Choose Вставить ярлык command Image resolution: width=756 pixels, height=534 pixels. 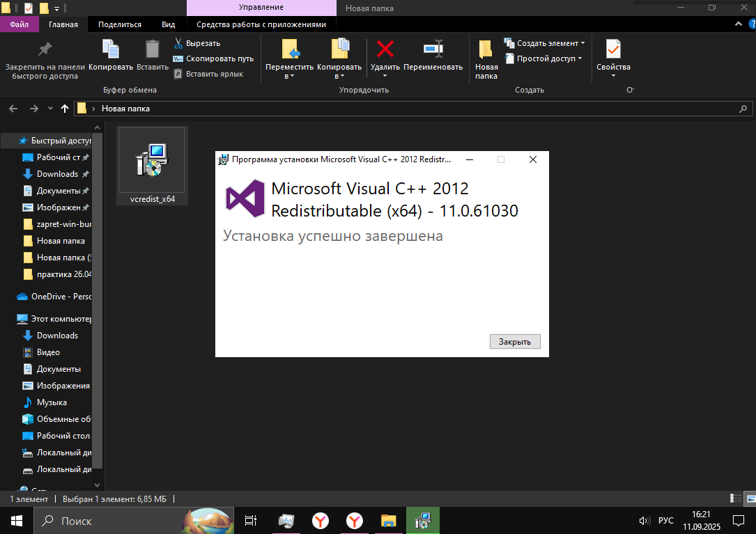pyautogui.click(x=208, y=74)
